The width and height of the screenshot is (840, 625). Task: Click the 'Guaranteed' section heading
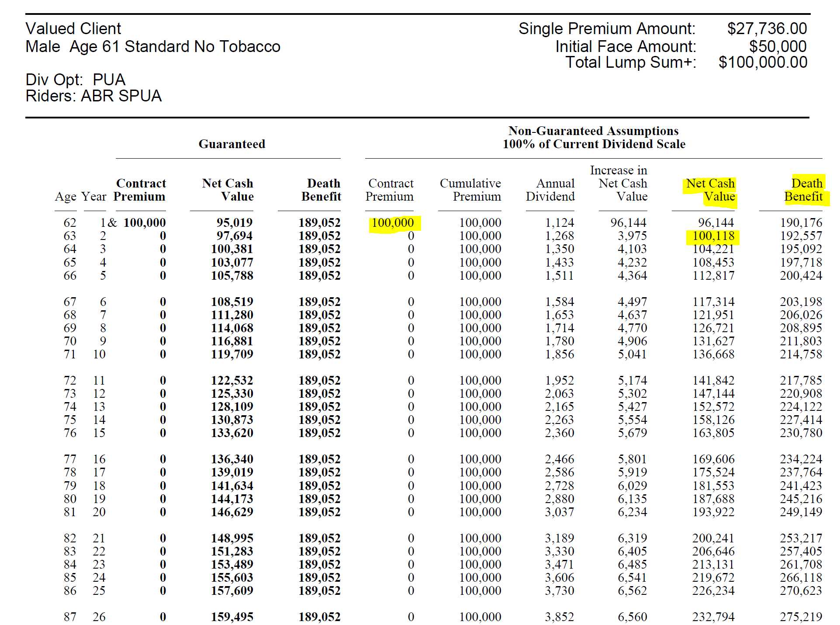point(232,144)
